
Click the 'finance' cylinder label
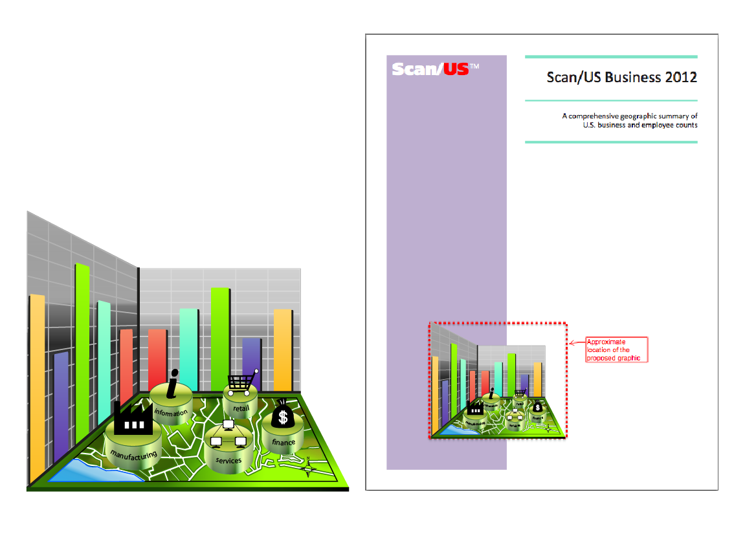point(283,442)
